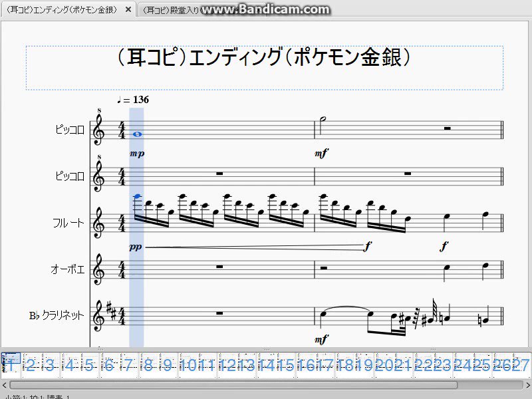Viewport: 532px width, 399px height.
Task: Select the pp dynamic under the flute staff
Action: coord(136,247)
